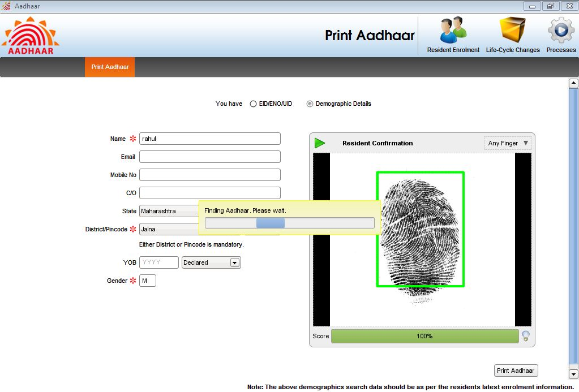Open Life-Cycle Changes box icon
The image size is (579, 392).
coord(513,30)
